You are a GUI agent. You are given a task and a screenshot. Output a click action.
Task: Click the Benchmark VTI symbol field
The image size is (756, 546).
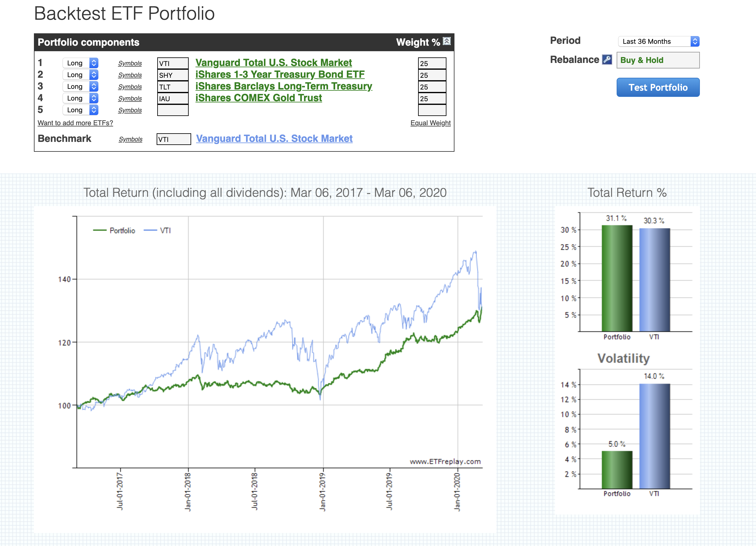pos(174,139)
